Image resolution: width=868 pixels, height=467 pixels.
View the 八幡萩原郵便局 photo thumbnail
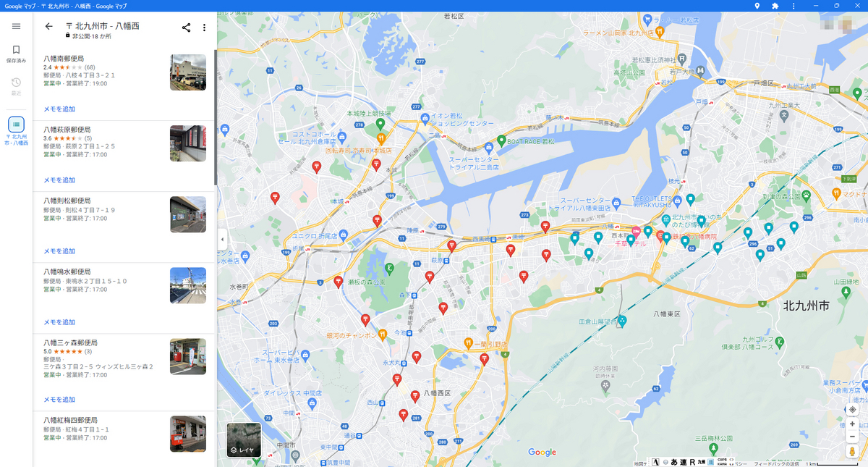coord(188,143)
